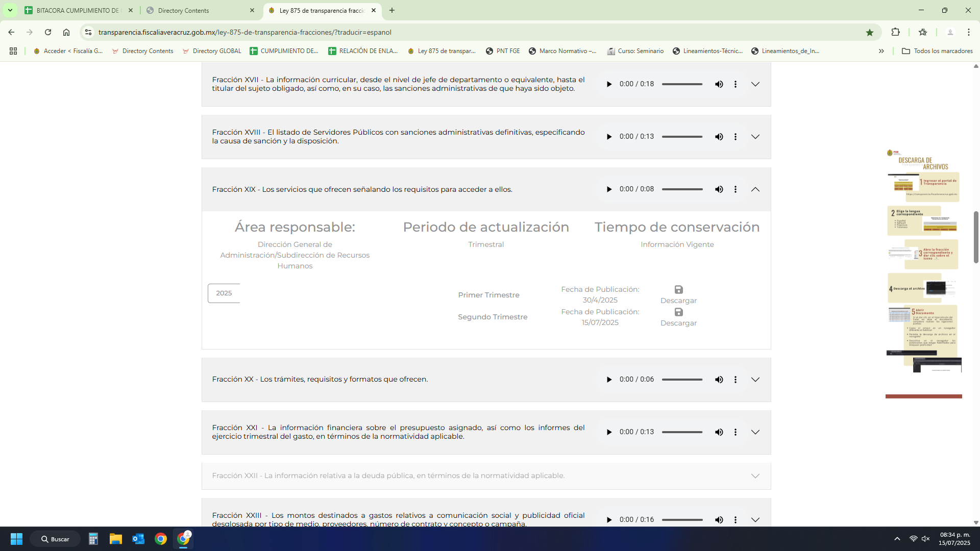
Task: Mute the Fracción XX audio player
Action: pos(719,380)
